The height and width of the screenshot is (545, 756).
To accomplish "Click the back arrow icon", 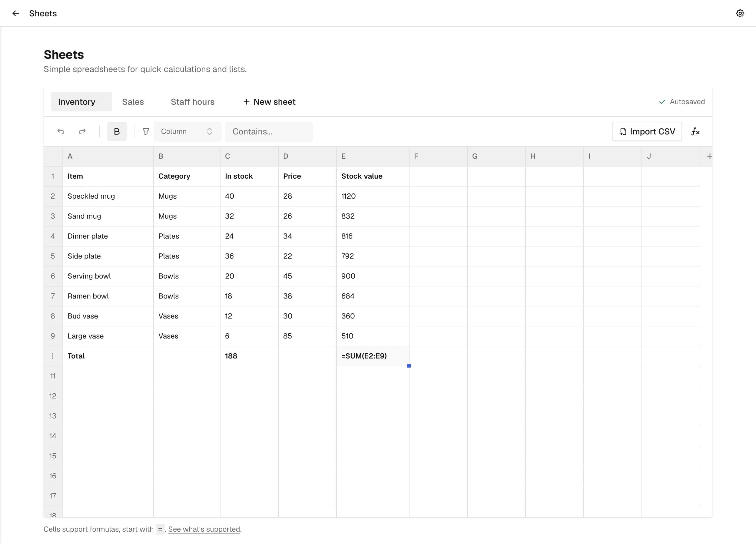I will (15, 13).
